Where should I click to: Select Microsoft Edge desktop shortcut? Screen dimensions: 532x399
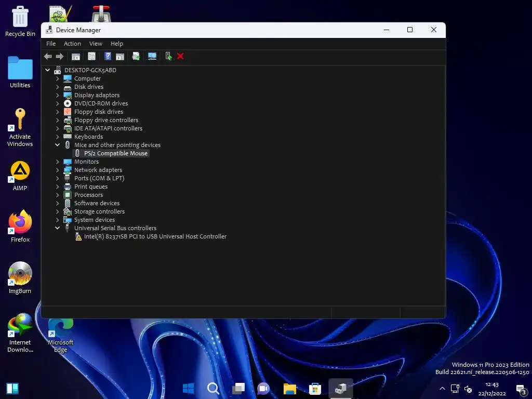coord(60,335)
